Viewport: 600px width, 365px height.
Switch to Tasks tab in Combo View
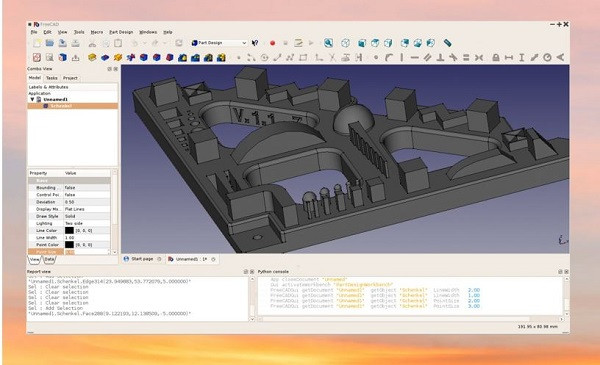(52, 78)
